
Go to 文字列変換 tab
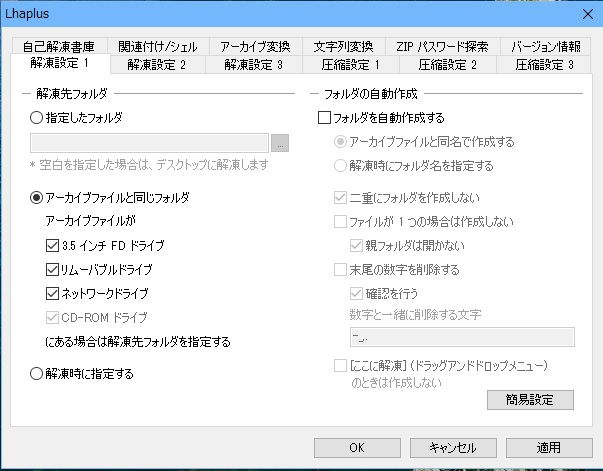[343, 47]
